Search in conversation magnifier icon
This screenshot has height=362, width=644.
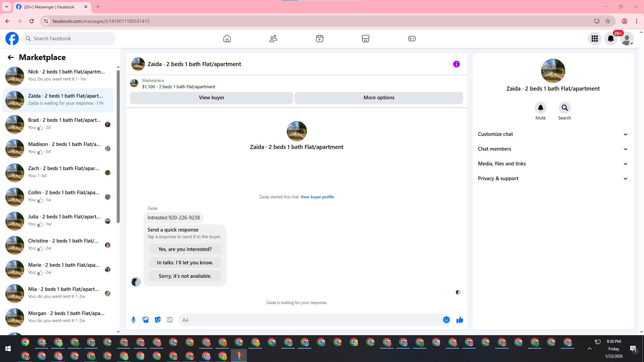[565, 108]
